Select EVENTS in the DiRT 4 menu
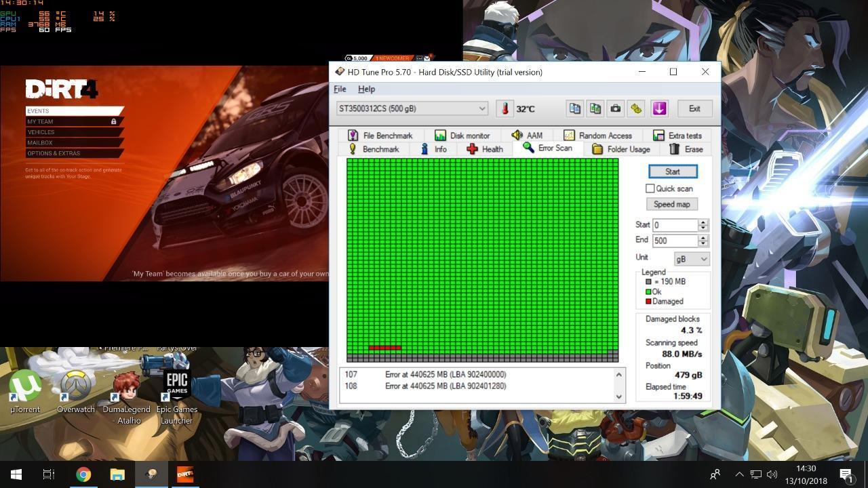Image resolution: width=868 pixels, height=488 pixels. (75, 110)
